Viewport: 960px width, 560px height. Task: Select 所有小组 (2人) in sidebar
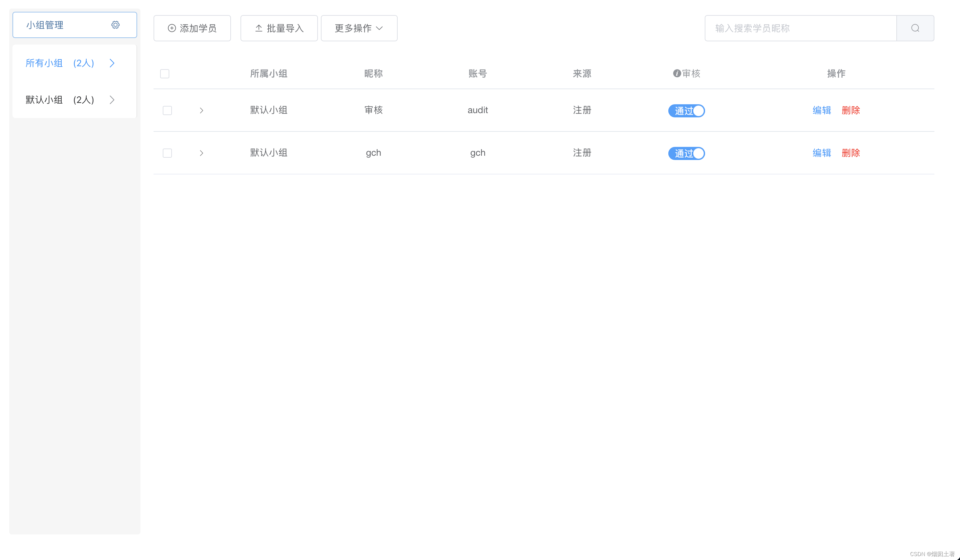[60, 63]
